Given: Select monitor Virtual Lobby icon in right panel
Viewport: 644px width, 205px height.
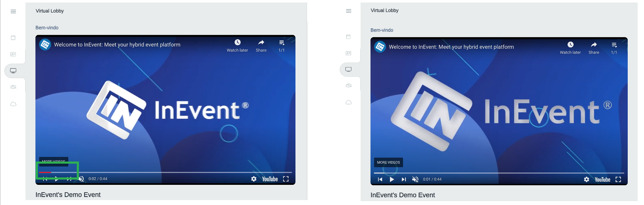Looking at the screenshot, I should [349, 69].
